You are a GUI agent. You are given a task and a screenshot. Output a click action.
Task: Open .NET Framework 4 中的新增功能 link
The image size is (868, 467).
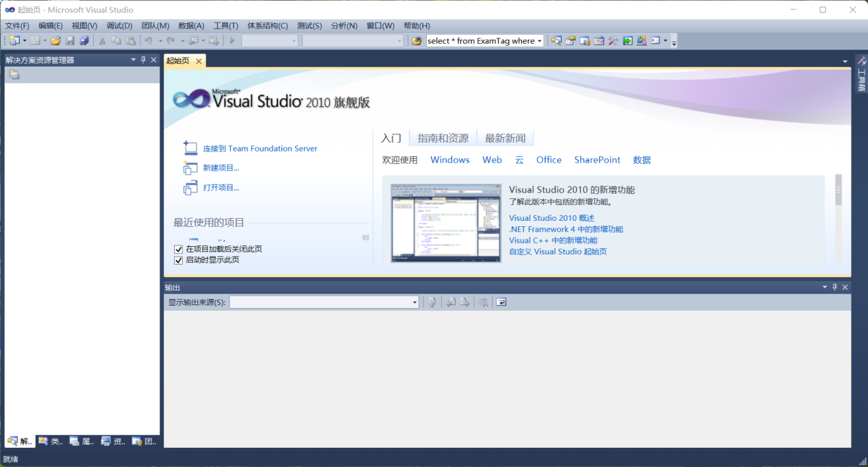pyautogui.click(x=566, y=229)
